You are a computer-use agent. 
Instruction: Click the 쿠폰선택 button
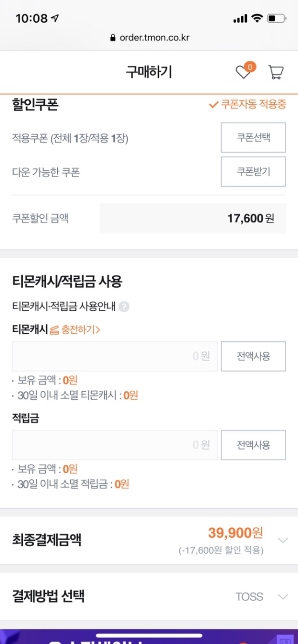tap(253, 138)
